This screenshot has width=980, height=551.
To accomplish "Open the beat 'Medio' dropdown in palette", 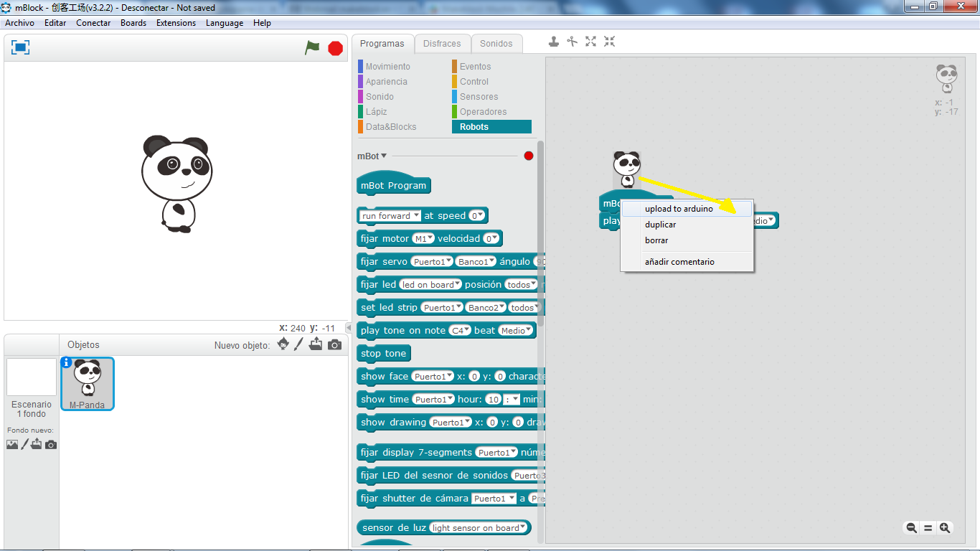I will pos(517,330).
